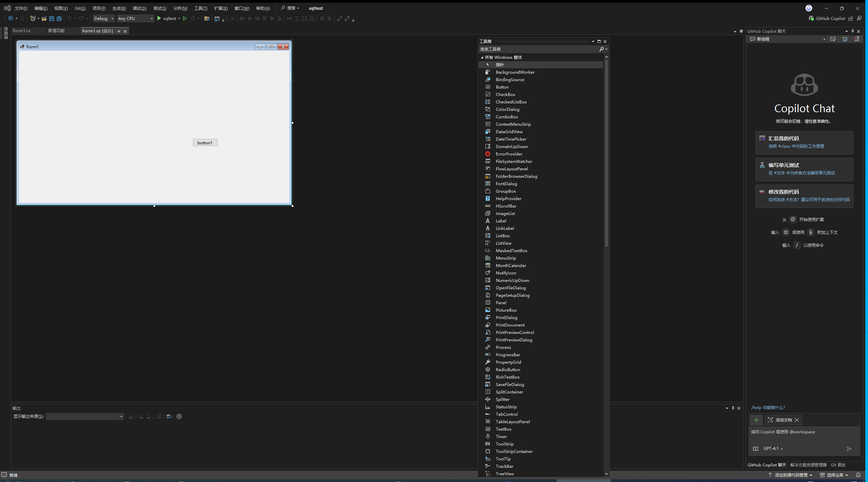
Task: Toggle auto-hide pin on Output panel
Action: (x=733, y=408)
